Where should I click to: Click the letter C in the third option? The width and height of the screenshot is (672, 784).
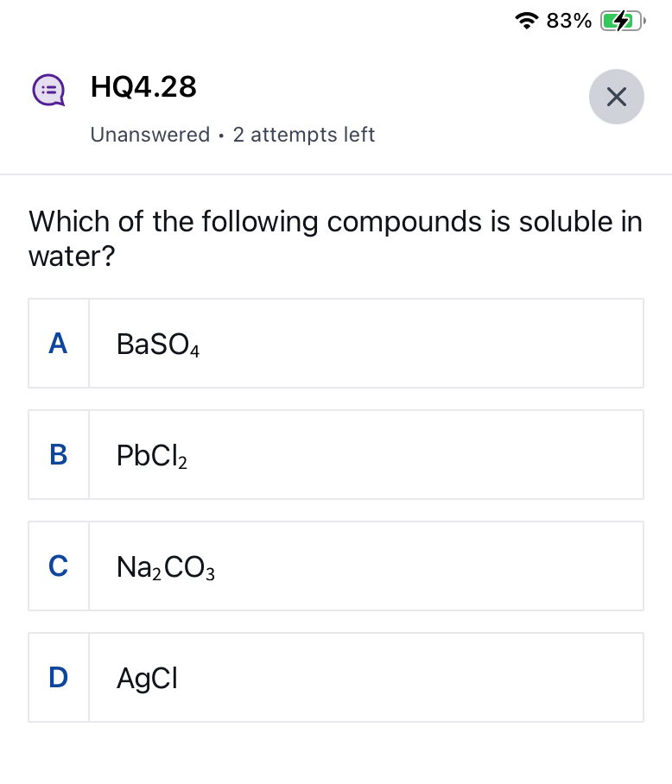pyautogui.click(x=58, y=566)
